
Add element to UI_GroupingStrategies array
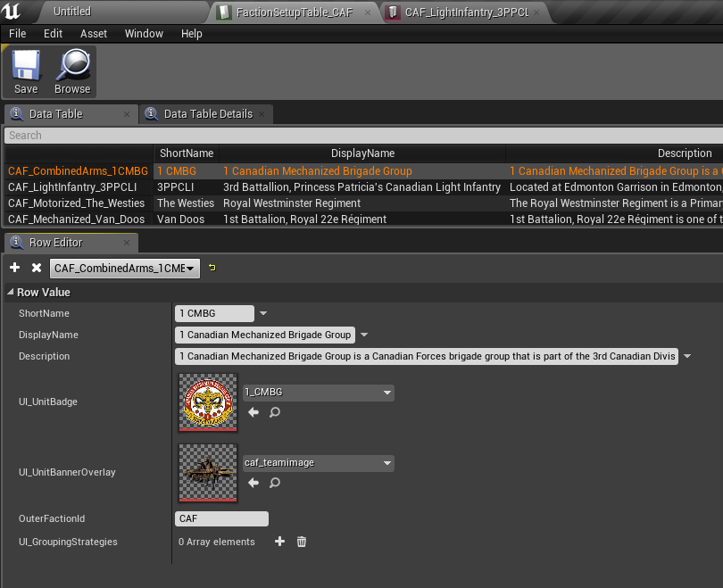[x=279, y=542]
